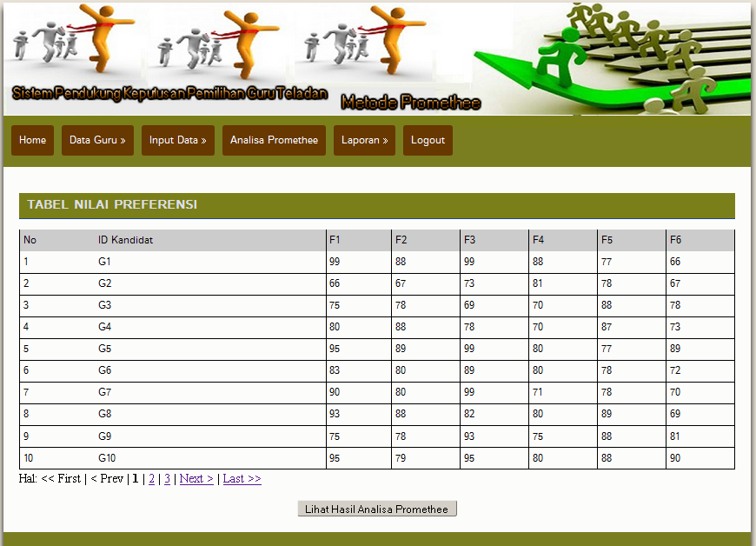The width and height of the screenshot is (756, 546).
Task: Click green arrow runners banner image
Action: tap(613, 59)
